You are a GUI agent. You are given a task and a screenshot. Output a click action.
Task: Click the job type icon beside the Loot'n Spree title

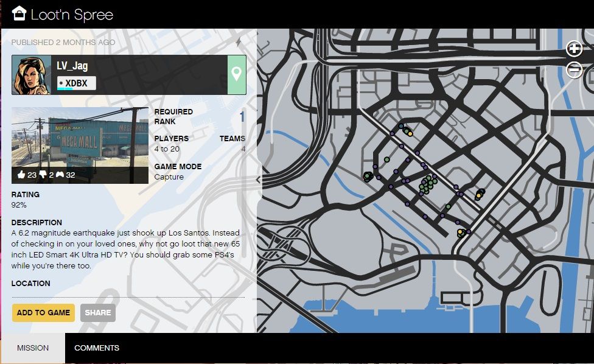pyautogui.click(x=19, y=13)
